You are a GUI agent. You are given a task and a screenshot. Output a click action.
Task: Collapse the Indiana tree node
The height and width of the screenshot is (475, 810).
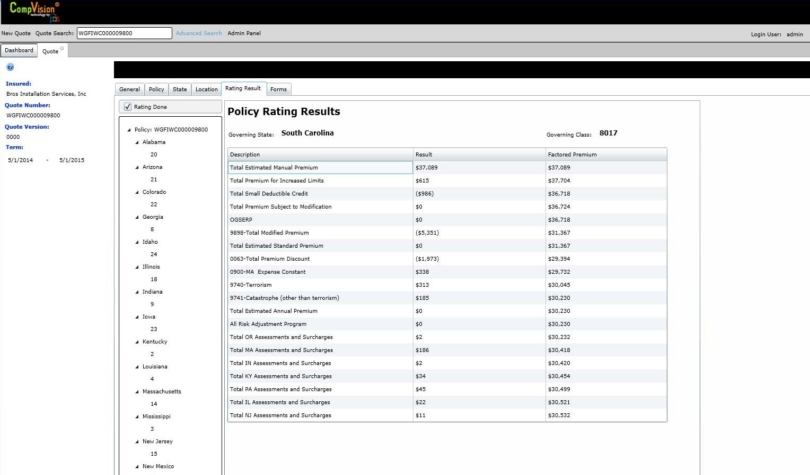(137, 292)
